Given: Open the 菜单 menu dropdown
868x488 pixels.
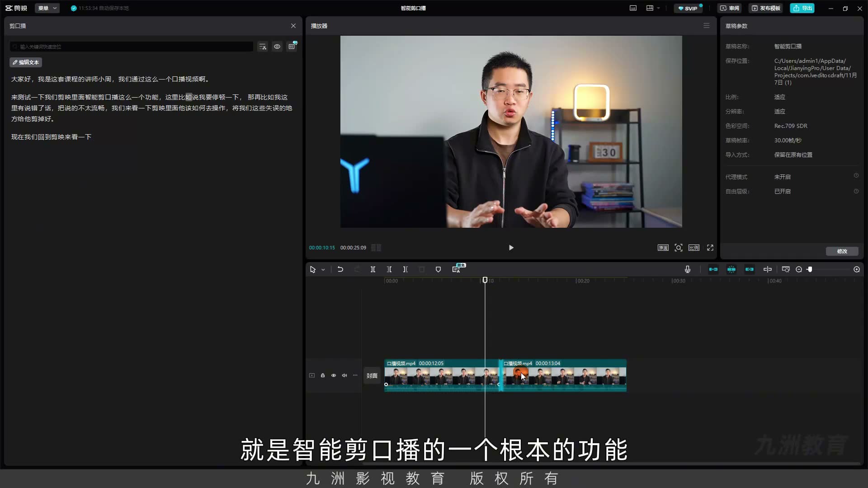Looking at the screenshot, I should [x=47, y=8].
